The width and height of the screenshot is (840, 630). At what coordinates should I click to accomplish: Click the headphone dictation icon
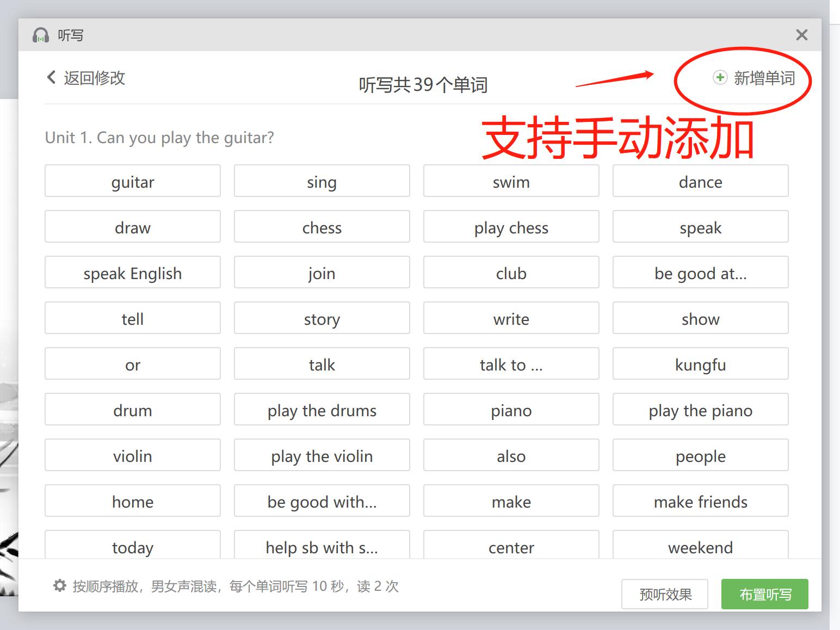[41, 35]
